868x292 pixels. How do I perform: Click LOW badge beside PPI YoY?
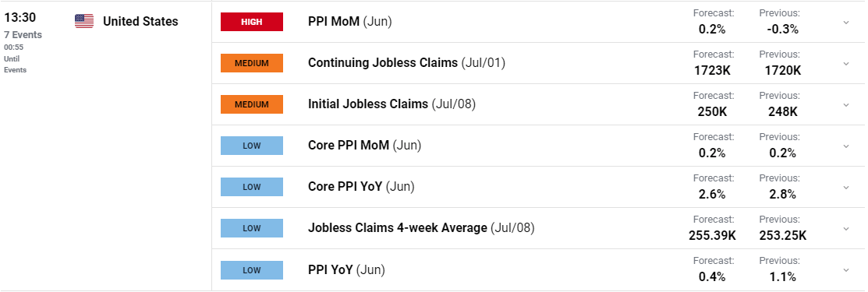click(x=252, y=270)
